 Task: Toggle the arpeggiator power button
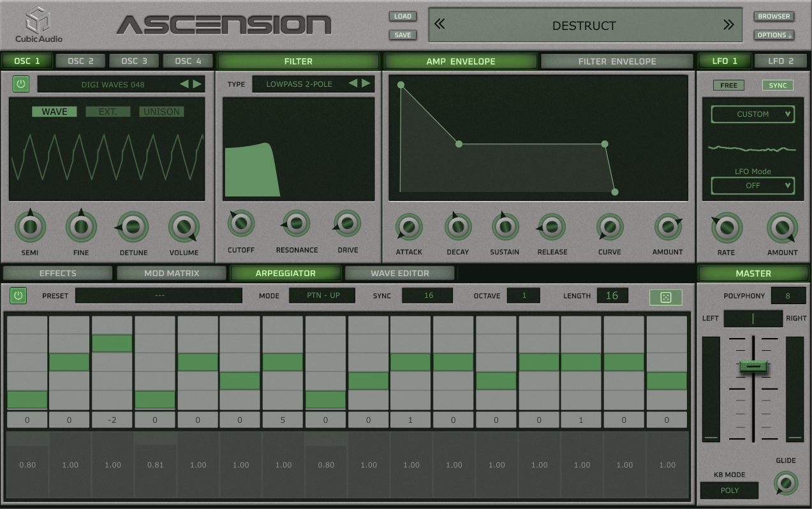(18, 295)
